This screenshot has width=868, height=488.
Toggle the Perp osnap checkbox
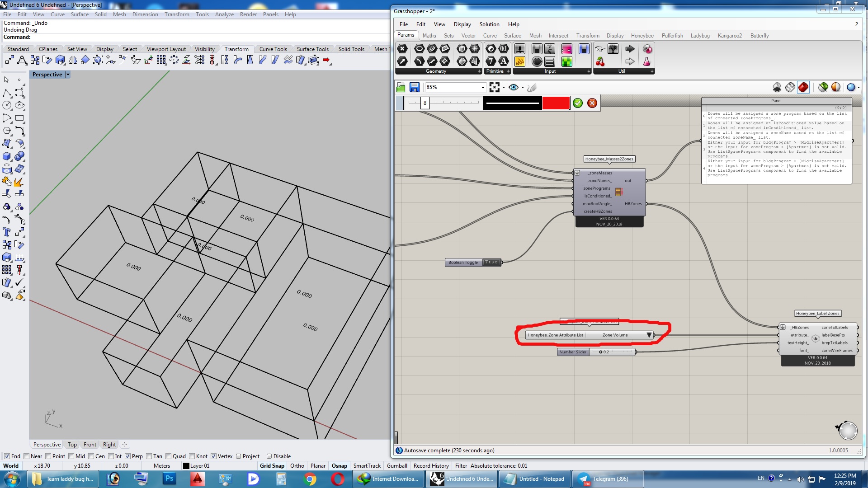[x=128, y=456]
